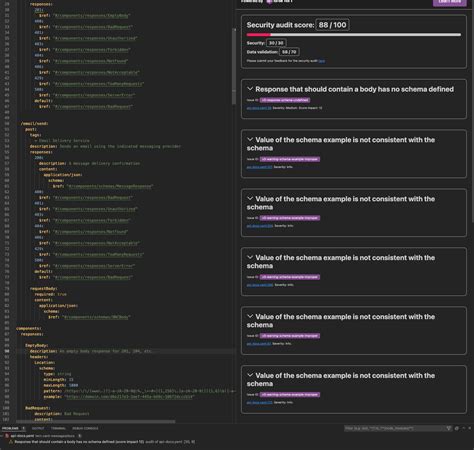Collapse the 'Response that should contain a body' issue
474x450 pixels.
tap(250, 89)
